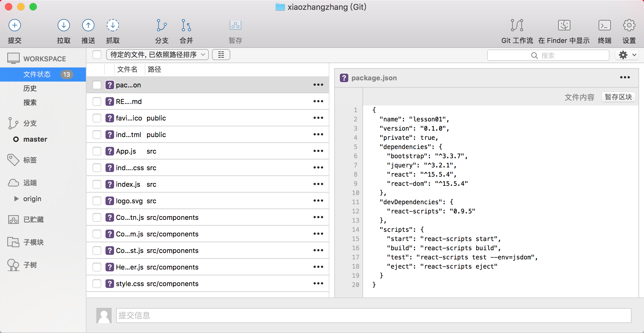
Task: Open the Terminal (终端) toolbar icon
Action: pyautogui.click(x=604, y=25)
